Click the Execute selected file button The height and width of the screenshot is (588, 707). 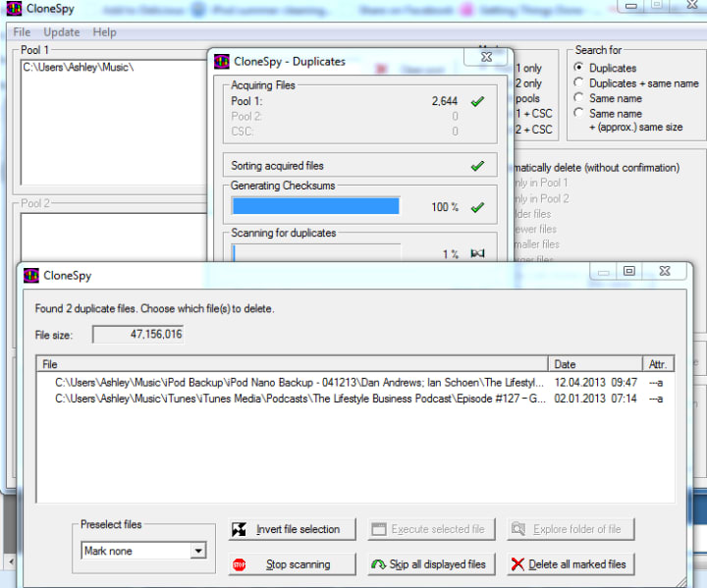tap(431, 529)
